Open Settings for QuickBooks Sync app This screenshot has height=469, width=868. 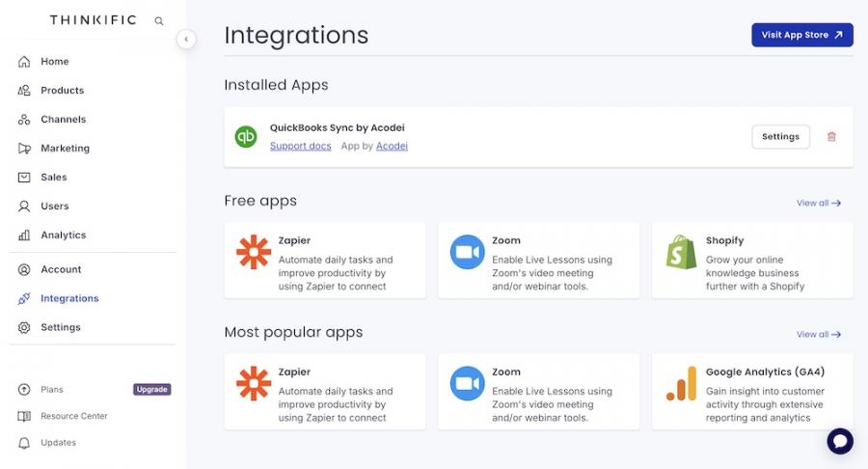pyautogui.click(x=780, y=137)
